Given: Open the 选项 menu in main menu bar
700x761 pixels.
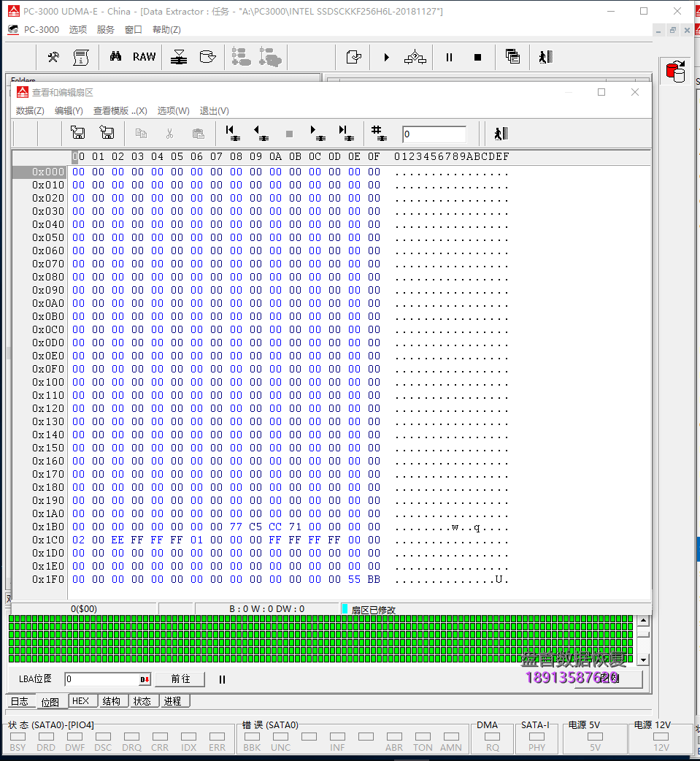Looking at the screenshot, I should 77,30.
